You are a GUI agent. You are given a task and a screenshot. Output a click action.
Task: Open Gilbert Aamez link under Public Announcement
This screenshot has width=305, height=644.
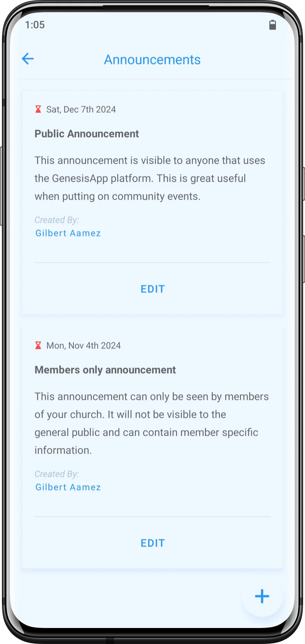pyautogui.click(x=68, y=233)
